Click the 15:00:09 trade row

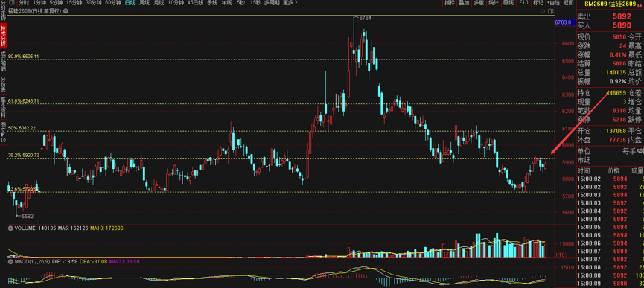[610, 284]
